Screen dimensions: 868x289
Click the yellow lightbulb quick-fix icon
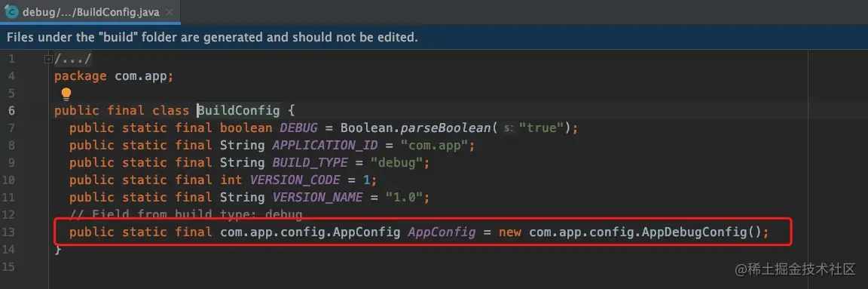click(66, 94)
